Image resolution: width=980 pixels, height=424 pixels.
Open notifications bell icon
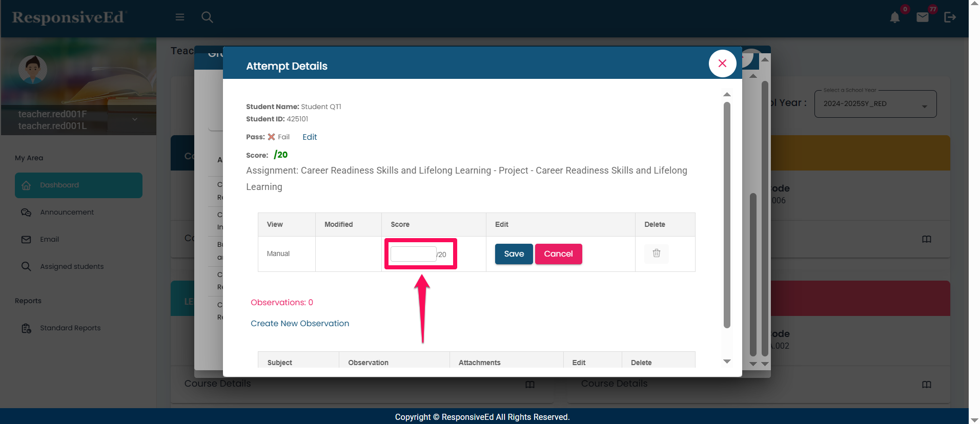(895, 17)
